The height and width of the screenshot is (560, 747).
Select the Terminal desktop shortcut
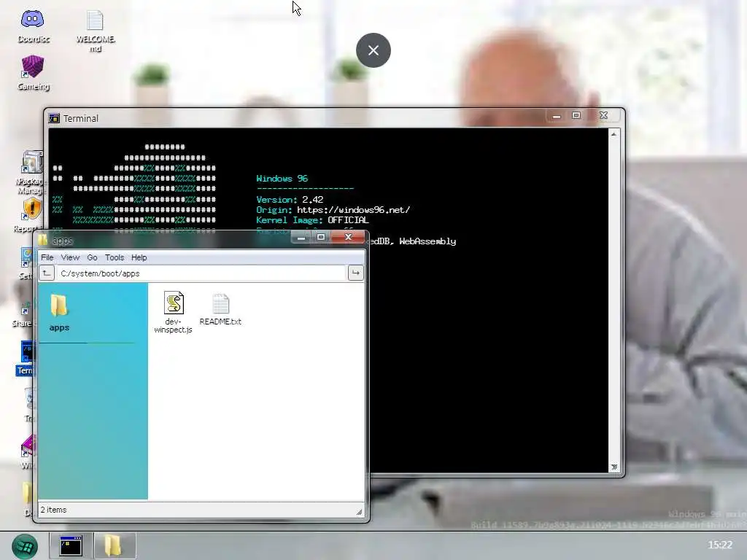[26, 358]
